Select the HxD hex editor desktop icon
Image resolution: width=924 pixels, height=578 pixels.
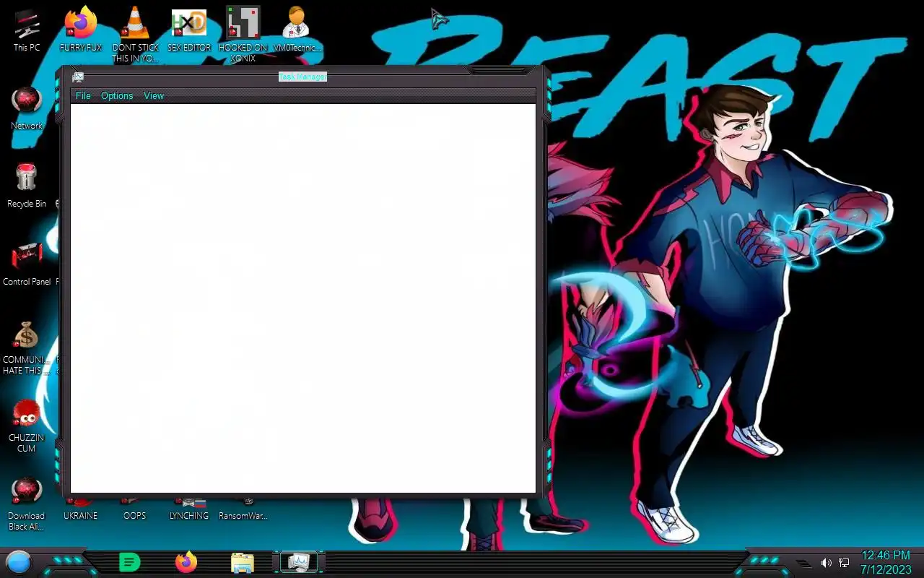189,23
